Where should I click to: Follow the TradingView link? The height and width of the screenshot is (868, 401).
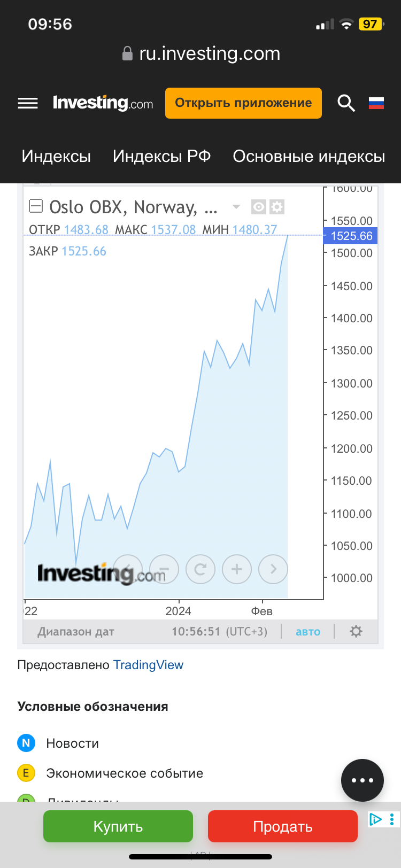click(148, 665)
